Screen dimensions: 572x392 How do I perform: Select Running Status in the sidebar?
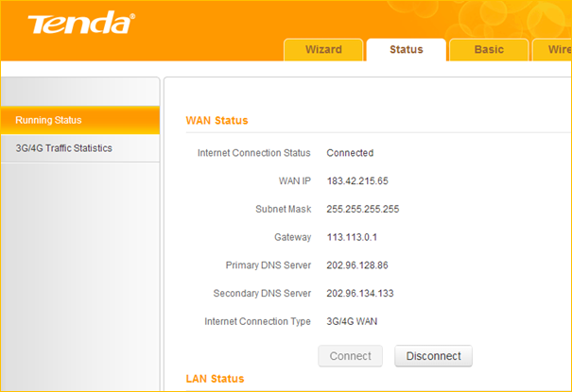click(x=49, y=120)
